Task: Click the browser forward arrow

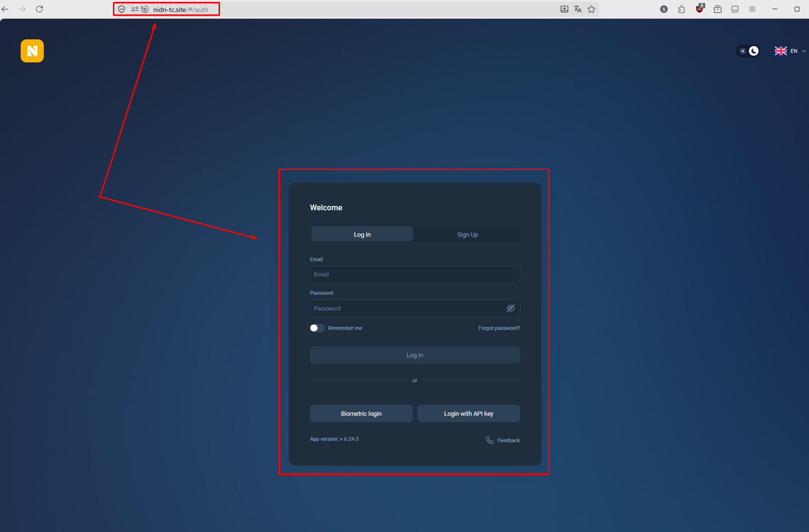Action: coord(22,9)
